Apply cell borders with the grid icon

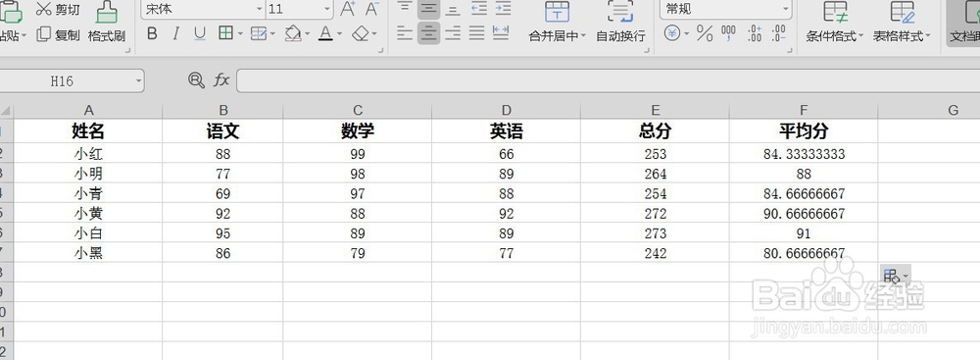click(x=225, y=33)
